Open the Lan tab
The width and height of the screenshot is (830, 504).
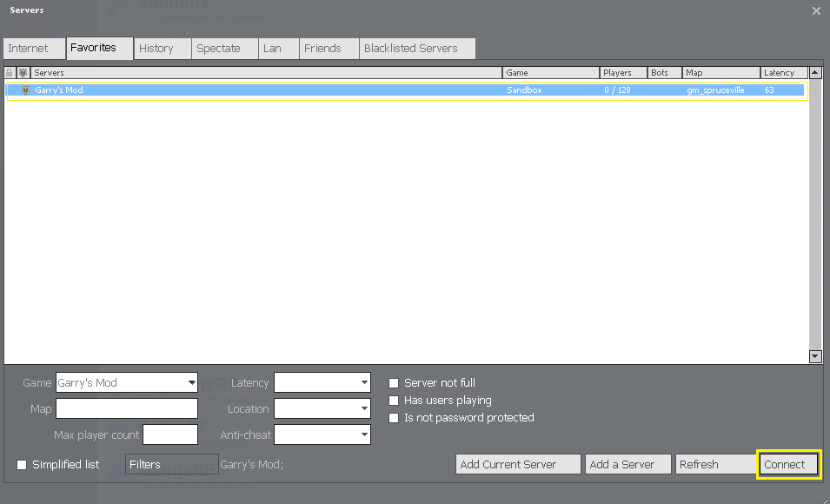tap(278, 48)
